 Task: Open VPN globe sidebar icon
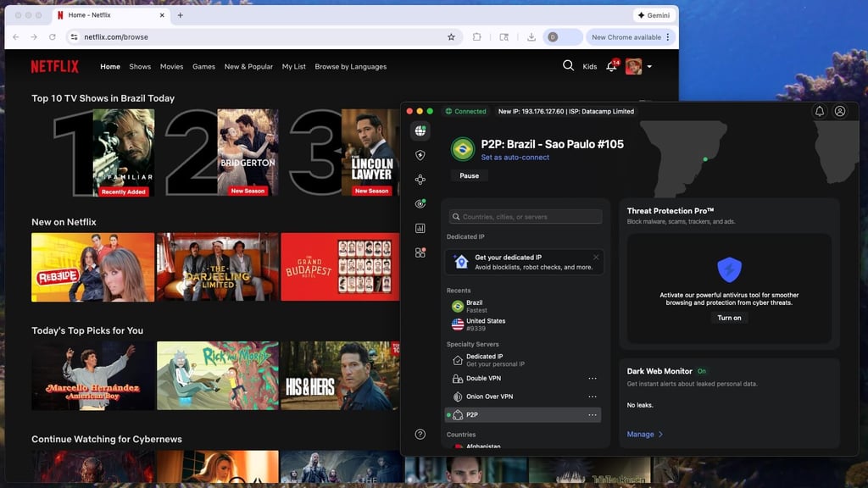pyautogui.click(x=420, y=131)
